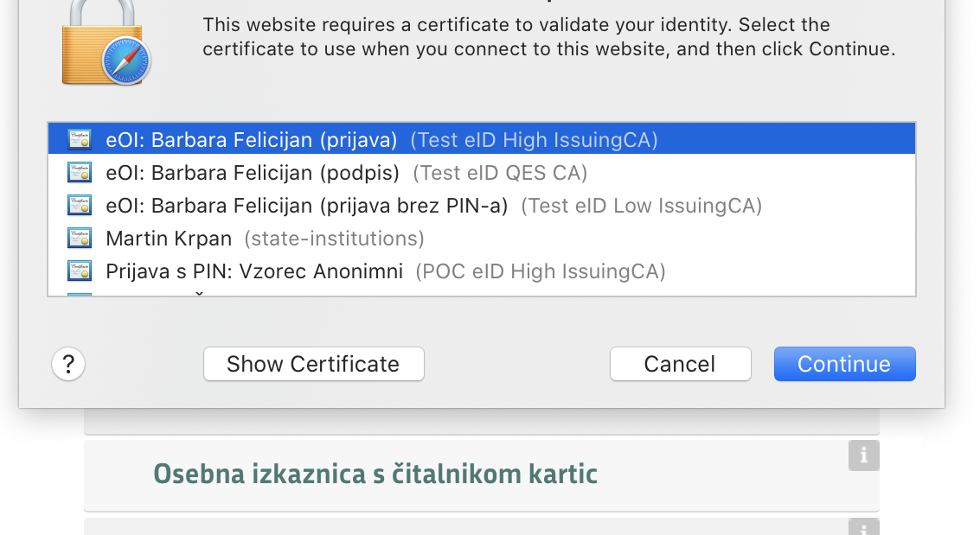Click certificate icon next to Martin Krpan
Screen dimensions: 980x535
click(x=80, y=239)
